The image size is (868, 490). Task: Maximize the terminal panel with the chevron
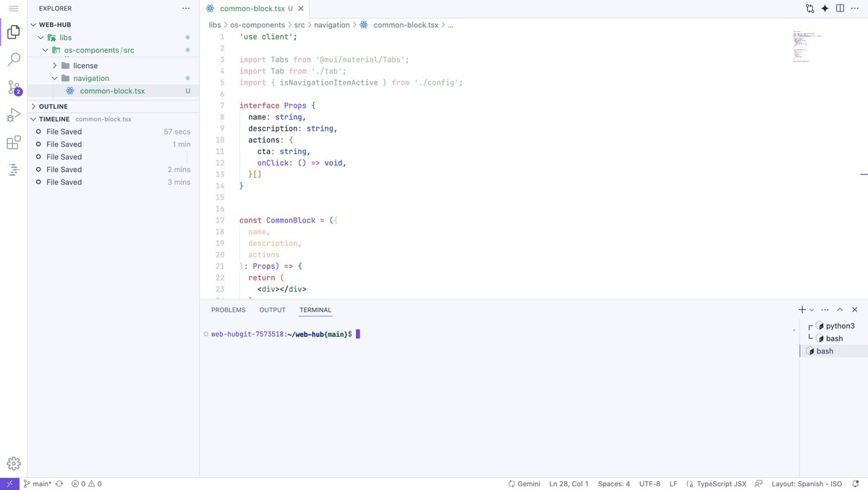pos(840,309)
